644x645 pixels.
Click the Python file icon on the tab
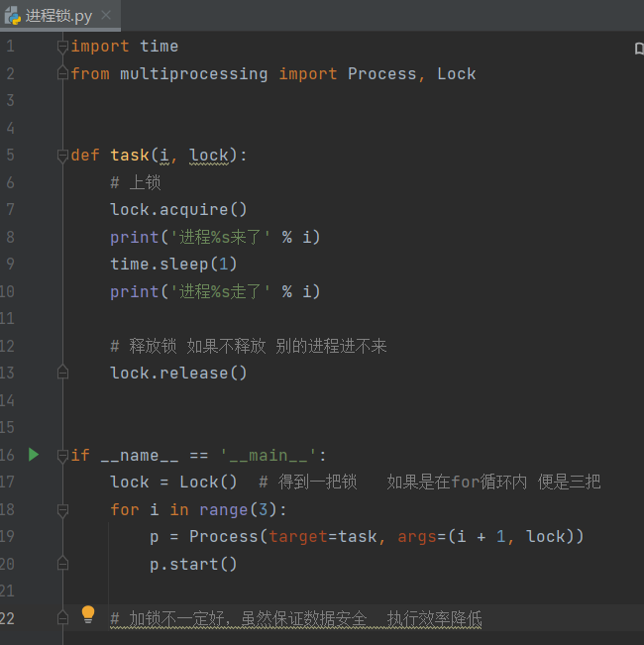pos(13,16)
